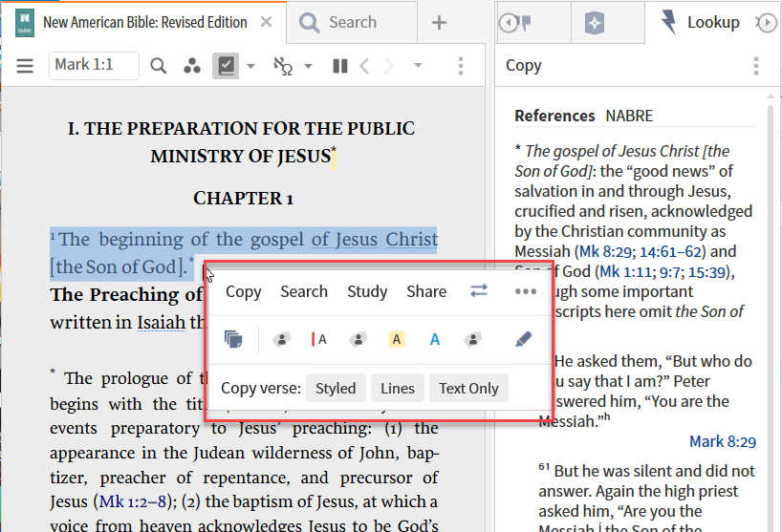
Task: Click the footnote asterisk after [the Son of God]
Action: click(x=191, y=261)
